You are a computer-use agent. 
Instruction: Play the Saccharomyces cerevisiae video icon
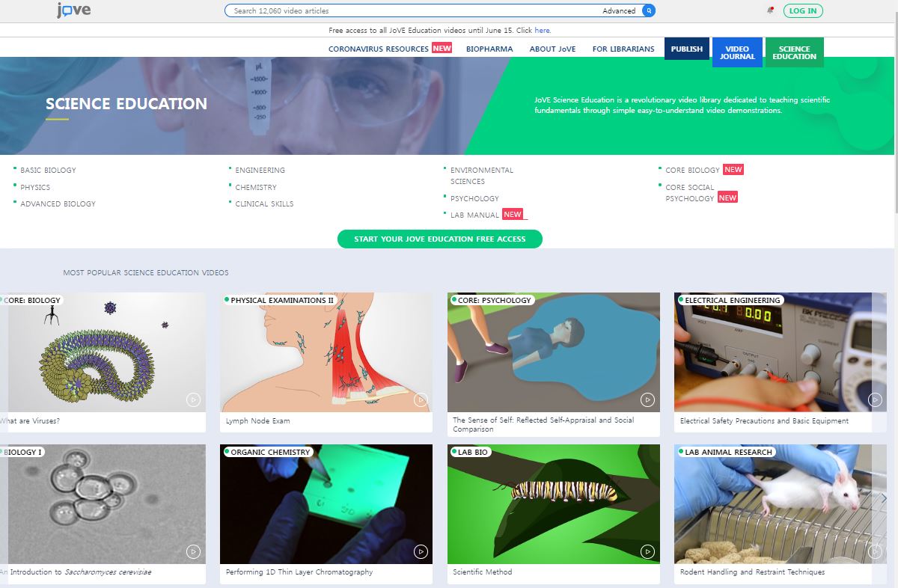point(193,552)
